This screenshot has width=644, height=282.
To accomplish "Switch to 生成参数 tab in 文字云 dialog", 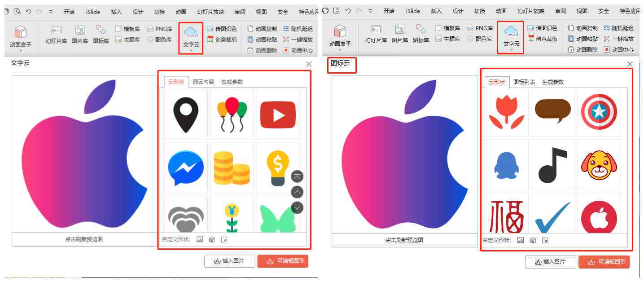I will point(232,82).
